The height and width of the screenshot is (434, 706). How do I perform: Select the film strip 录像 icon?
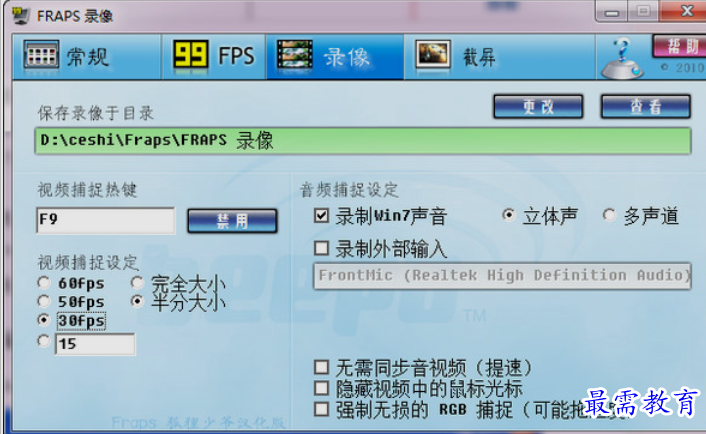click(295, 56)
